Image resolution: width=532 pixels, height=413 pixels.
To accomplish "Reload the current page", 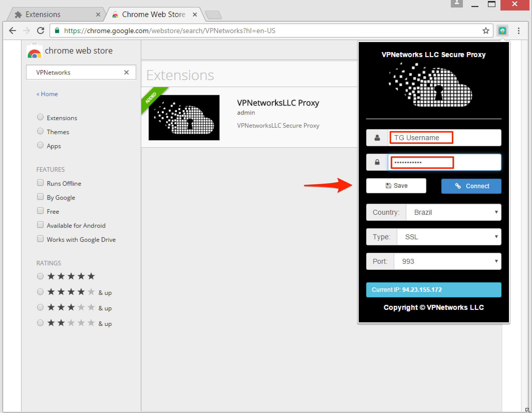I will pyautogui.click(x=41, y=31).
